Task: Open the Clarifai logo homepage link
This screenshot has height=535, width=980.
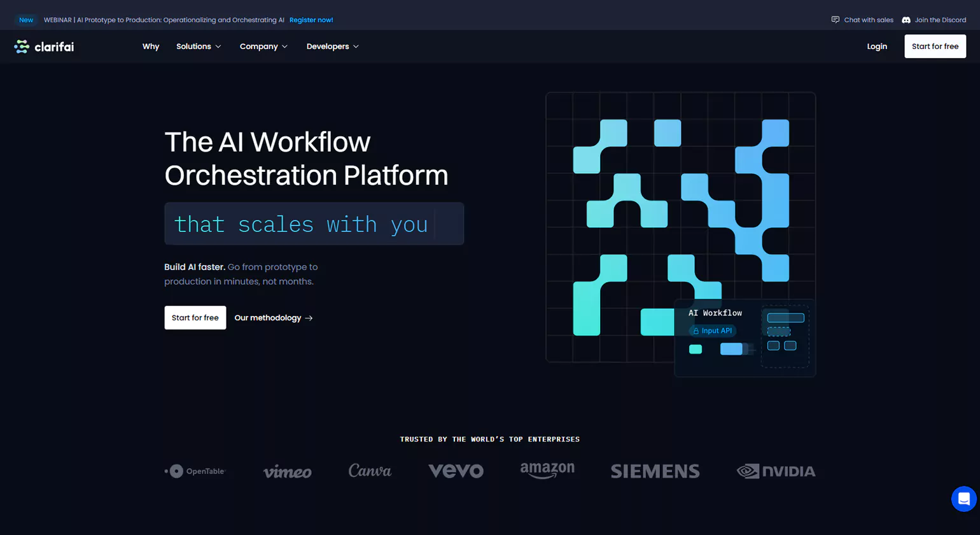Action: [x=43, y=46]
